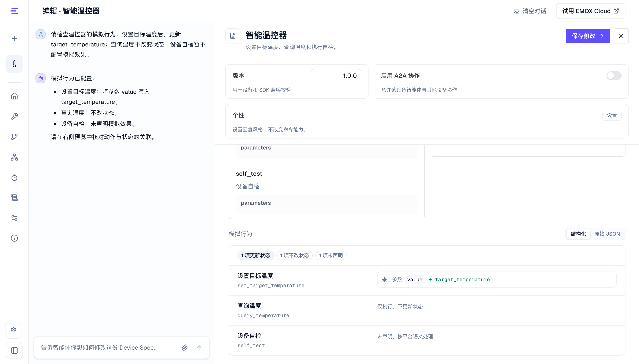Enable the 启用 A2A 协作 switch
The height and width of the screenshot is (364, 639).
(x=614, y=76)
